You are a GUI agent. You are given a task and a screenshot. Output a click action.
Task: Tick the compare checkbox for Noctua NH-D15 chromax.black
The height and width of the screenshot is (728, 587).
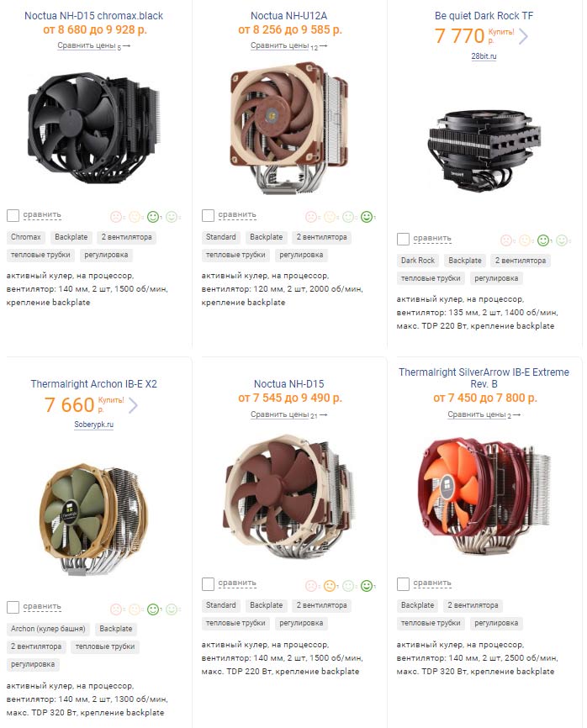[13, 215]
